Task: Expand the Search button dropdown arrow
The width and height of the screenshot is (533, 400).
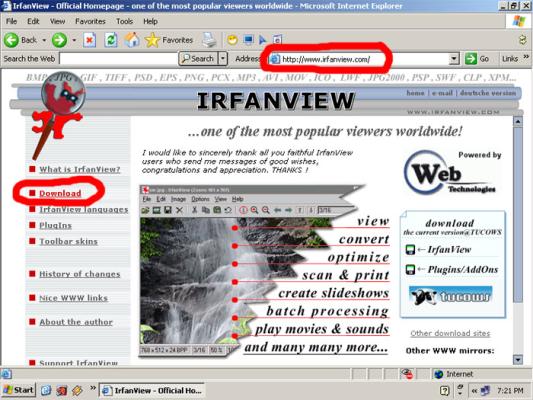Action: point(223,58)
